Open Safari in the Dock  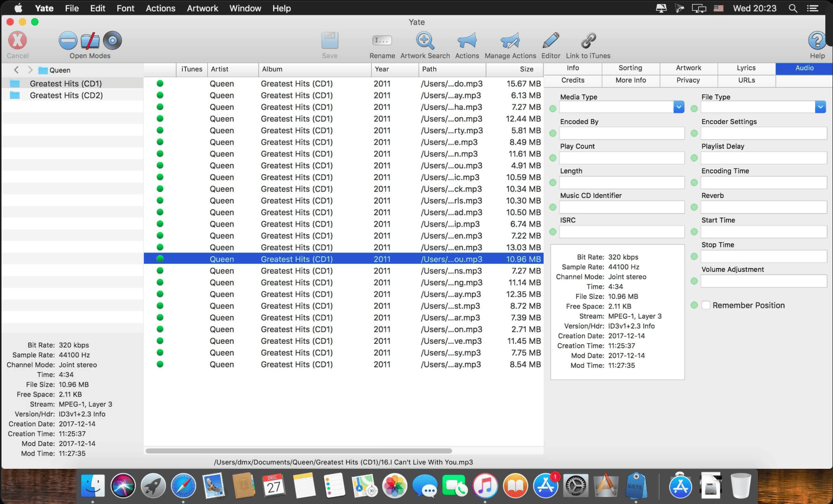click(x=183, y=486)
